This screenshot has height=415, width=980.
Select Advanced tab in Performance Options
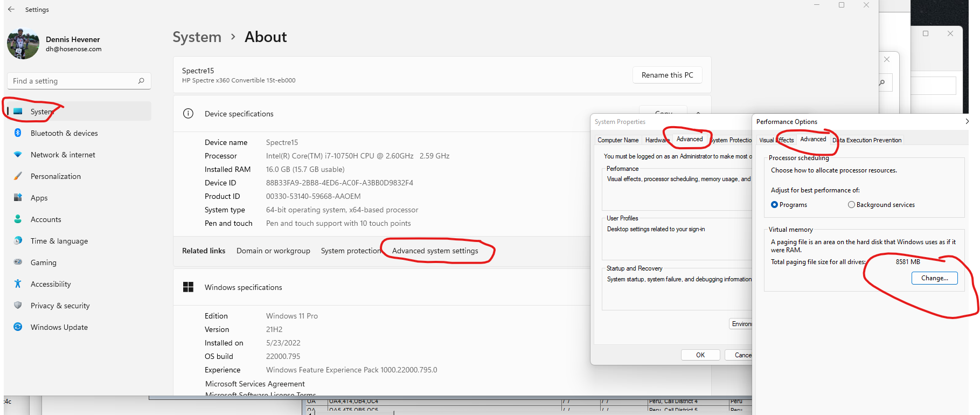point(813,139)
